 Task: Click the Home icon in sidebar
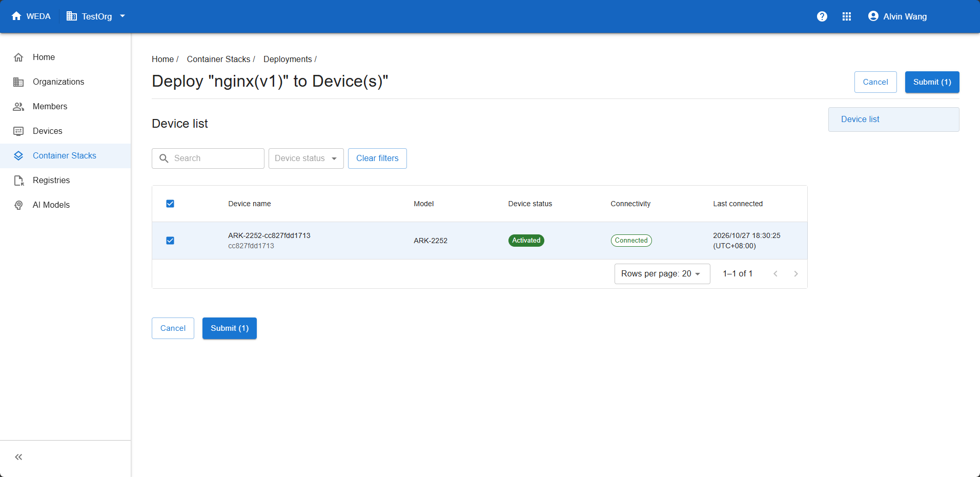coord(18,57)
